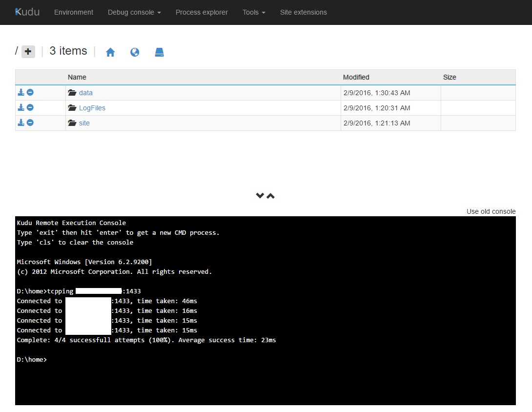
Task: Click Use old console link
Action: coord(491,211)
